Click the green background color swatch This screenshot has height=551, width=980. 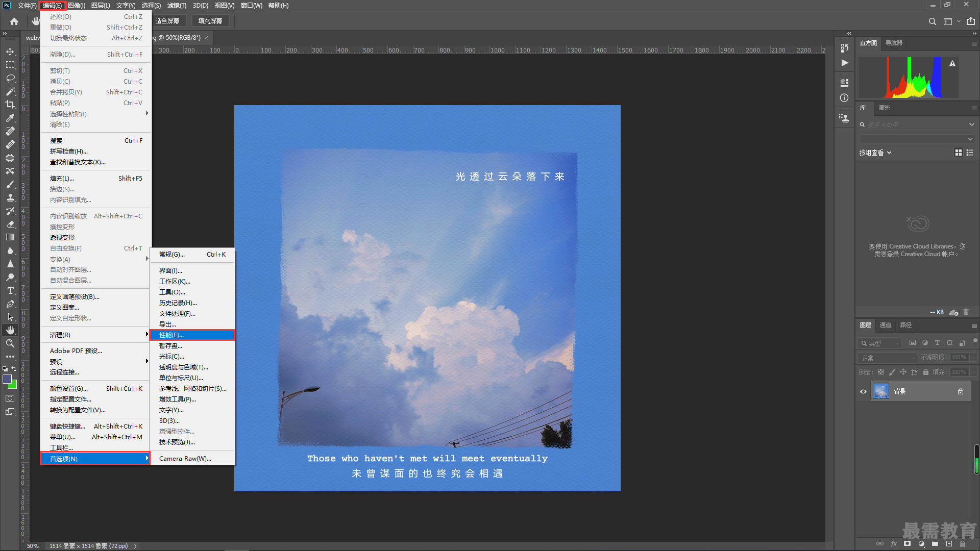[14, 386]
